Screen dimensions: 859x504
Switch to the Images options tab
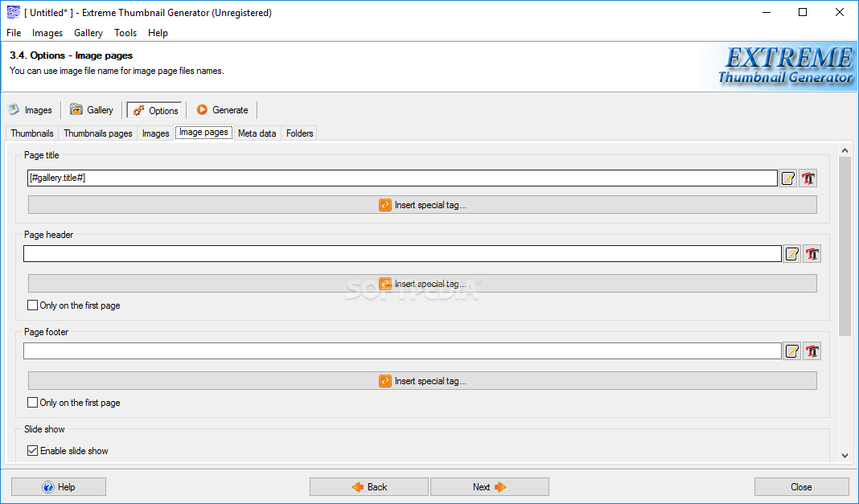point(155,133)
